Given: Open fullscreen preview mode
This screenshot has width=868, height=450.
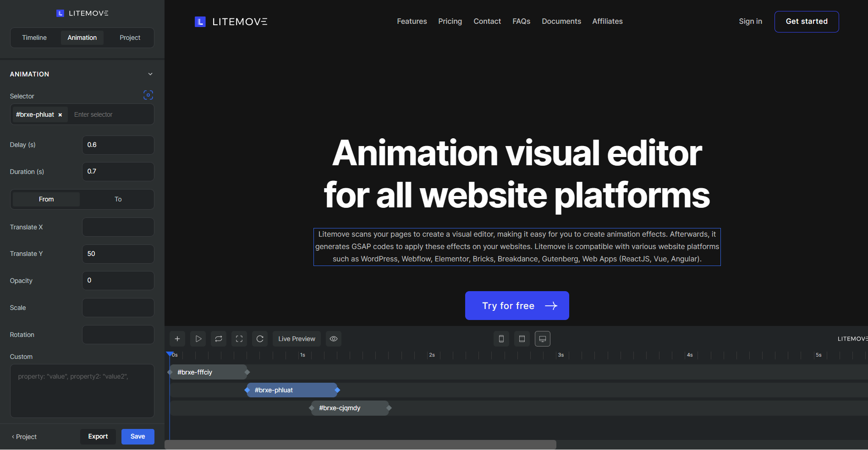Looking at the screenshot, I should [239, 339].
